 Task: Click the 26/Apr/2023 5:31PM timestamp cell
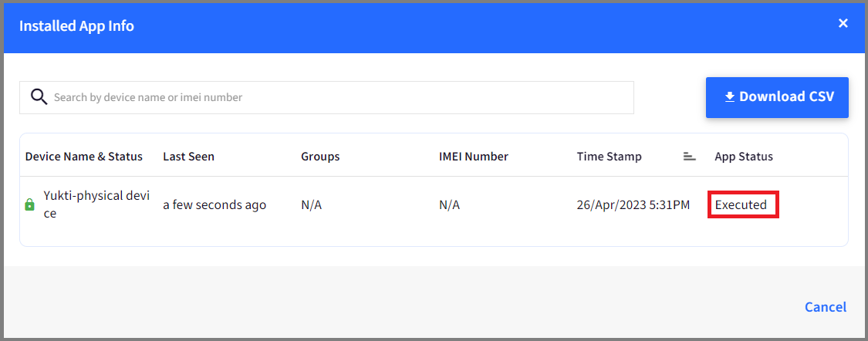633,204
